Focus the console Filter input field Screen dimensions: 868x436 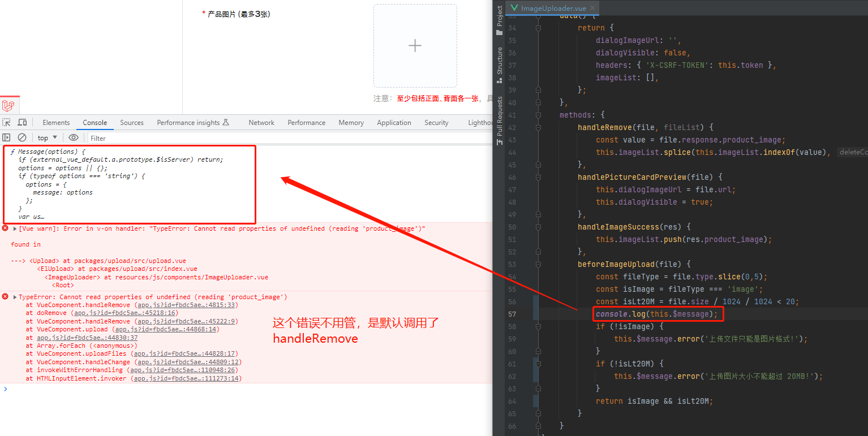pyautogui.click(x=289, y=138)
